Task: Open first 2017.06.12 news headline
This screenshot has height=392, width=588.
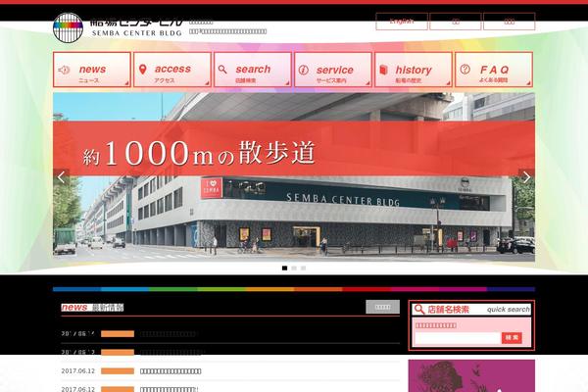Action: (171, 371)
